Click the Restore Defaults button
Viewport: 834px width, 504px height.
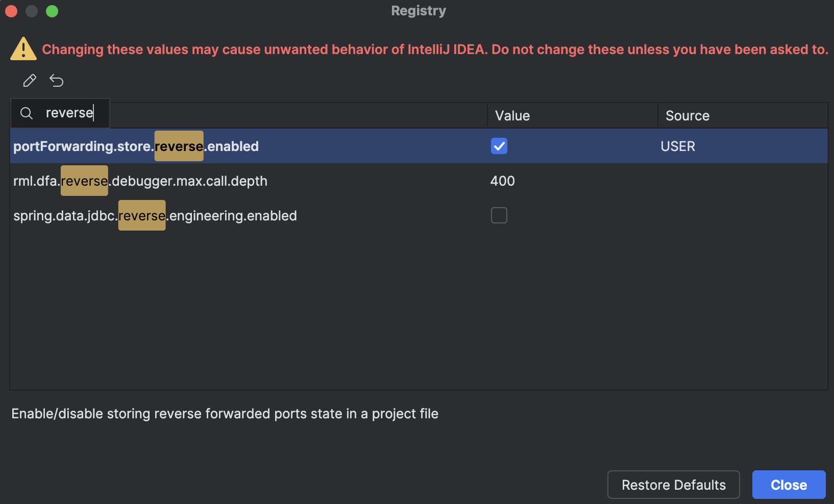(673, 485)
